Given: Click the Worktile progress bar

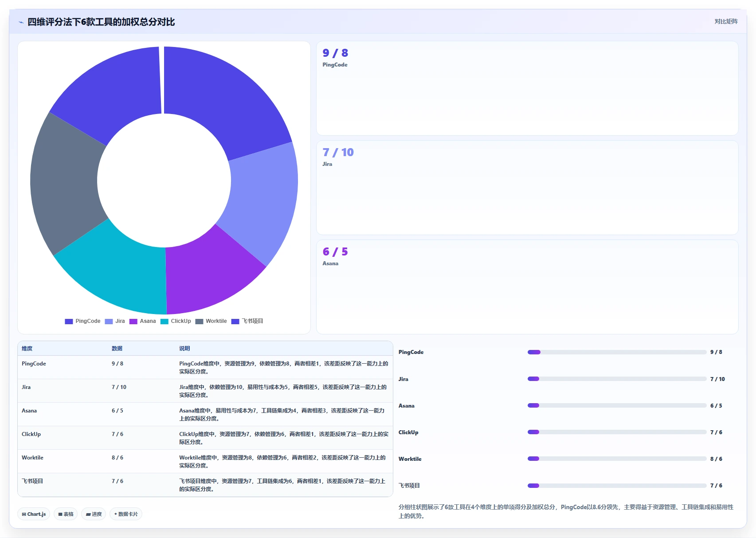Looking at the screenshot, I should click(x=617, y=459).
